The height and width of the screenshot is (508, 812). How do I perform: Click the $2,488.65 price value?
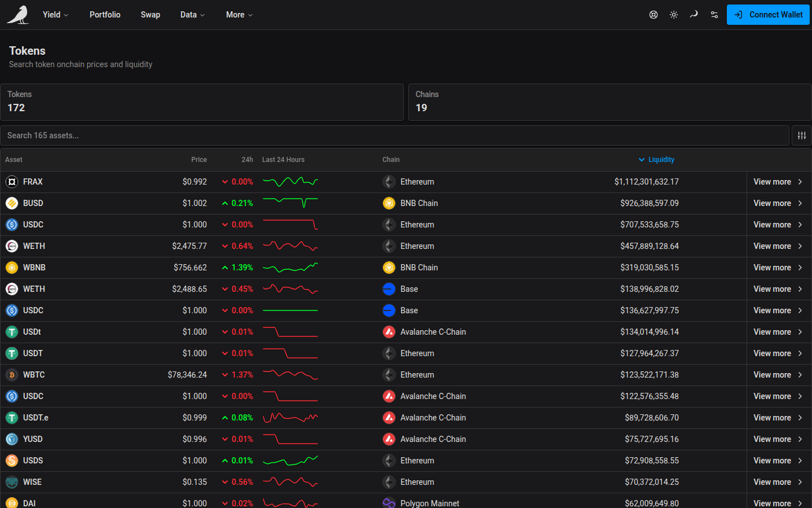tap(189, 289)
